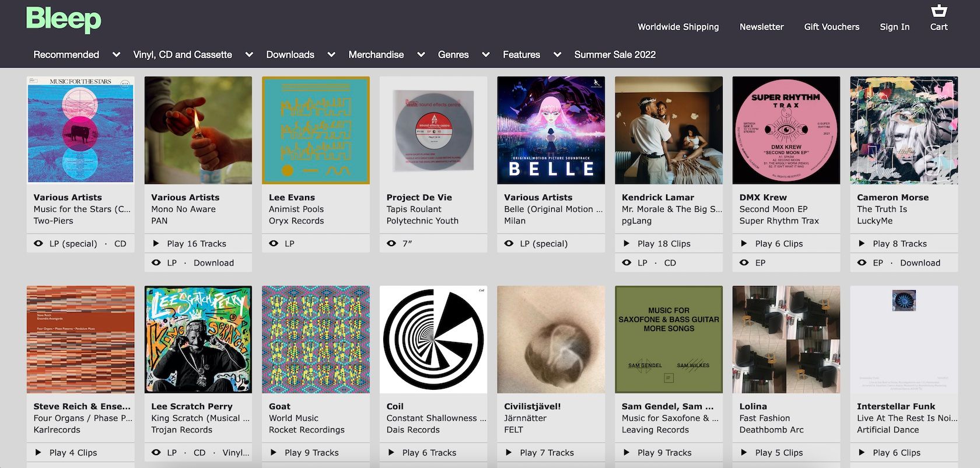Click the Sign In link

pos(894,27)
